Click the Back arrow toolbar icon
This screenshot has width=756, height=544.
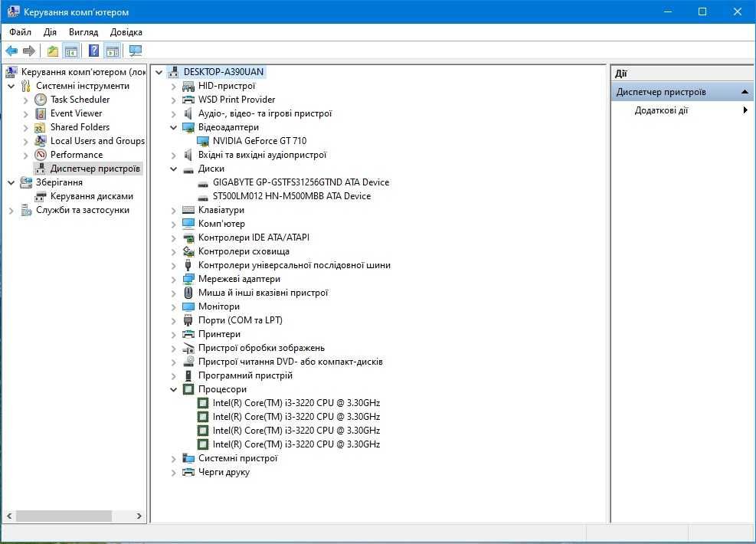[11, 51]
